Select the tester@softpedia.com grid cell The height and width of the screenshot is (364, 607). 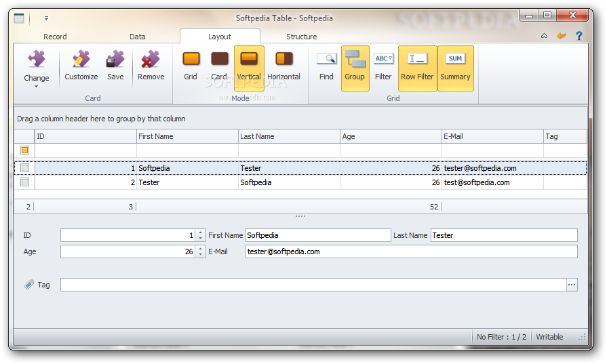tap(493, 168)
